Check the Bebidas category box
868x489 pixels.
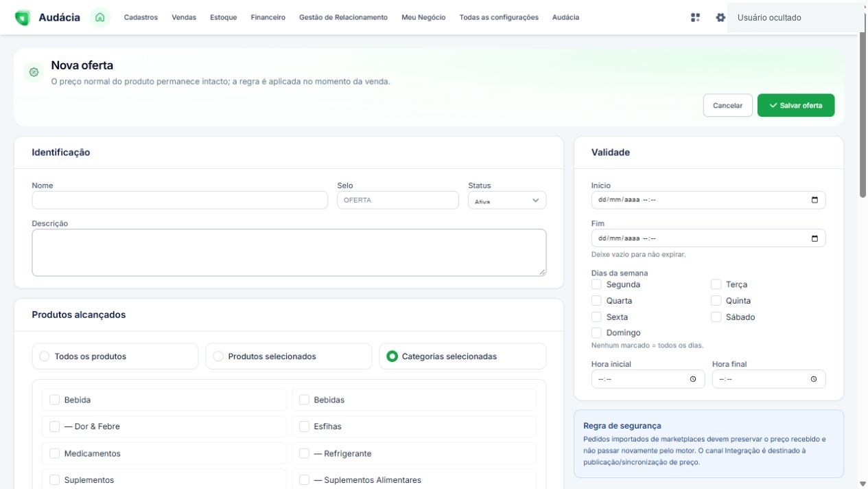[304, 400]
